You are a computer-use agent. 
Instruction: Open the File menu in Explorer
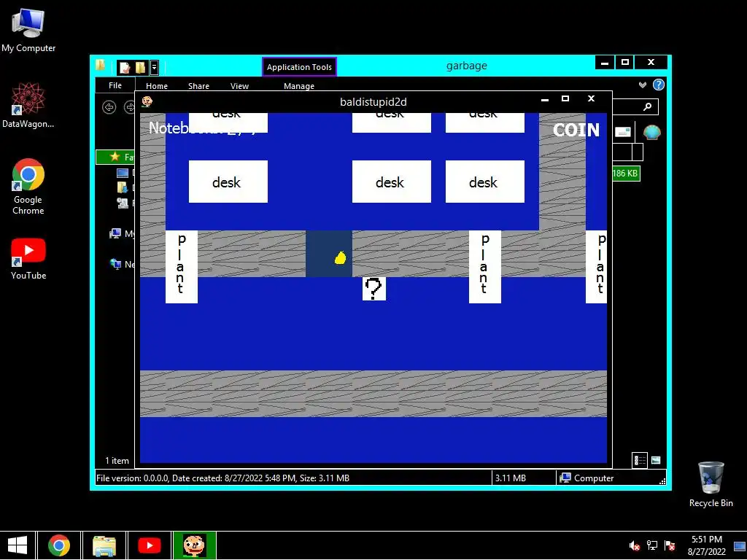click(115, 85)
